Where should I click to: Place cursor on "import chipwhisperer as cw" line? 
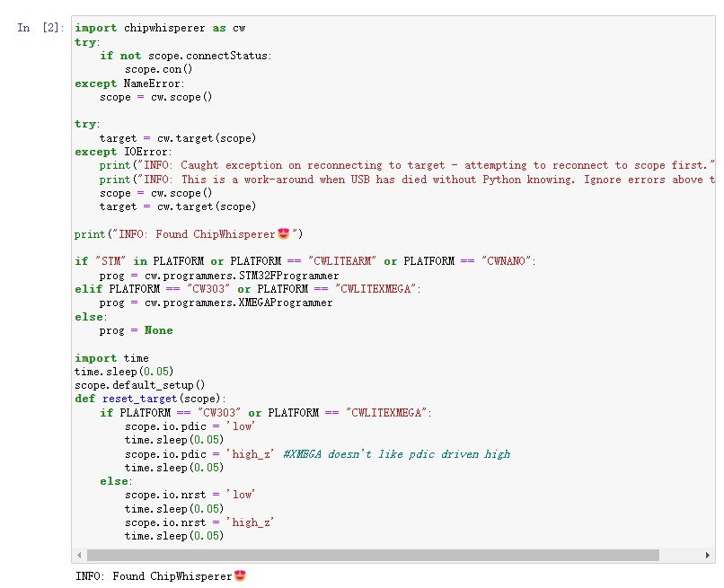pyautogui.click(x=160, y=28)
